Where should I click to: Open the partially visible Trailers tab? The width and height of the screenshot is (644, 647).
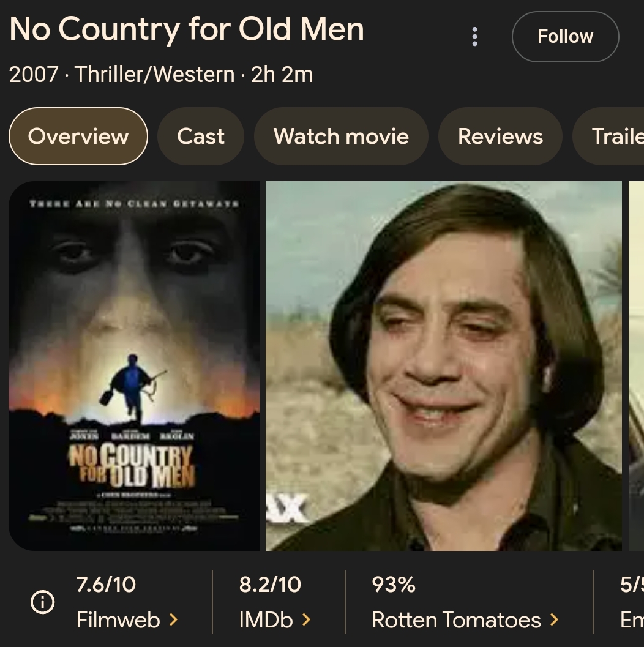pos(615,136)
